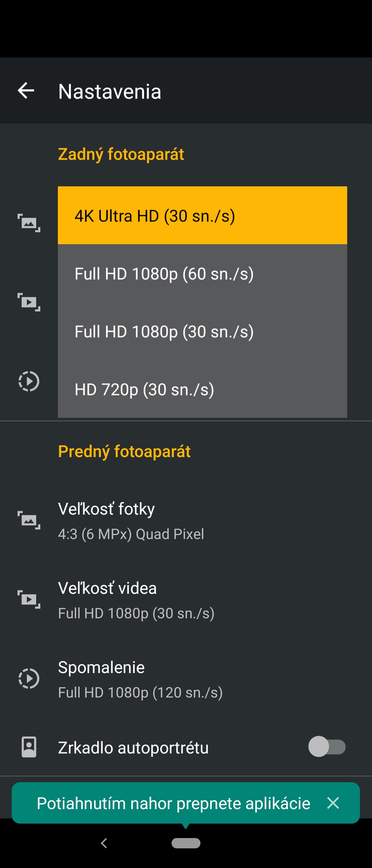Screen dimensions: 372x868
Task: Click the rear camera photo size icon
Action: (x=29, y=223)
